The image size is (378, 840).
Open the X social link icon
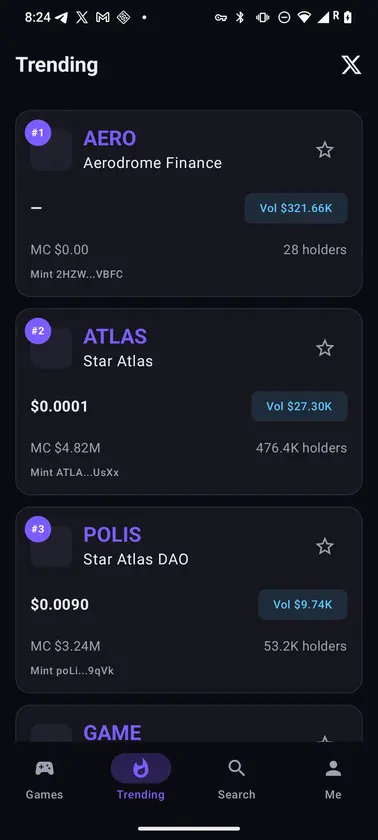351,65
